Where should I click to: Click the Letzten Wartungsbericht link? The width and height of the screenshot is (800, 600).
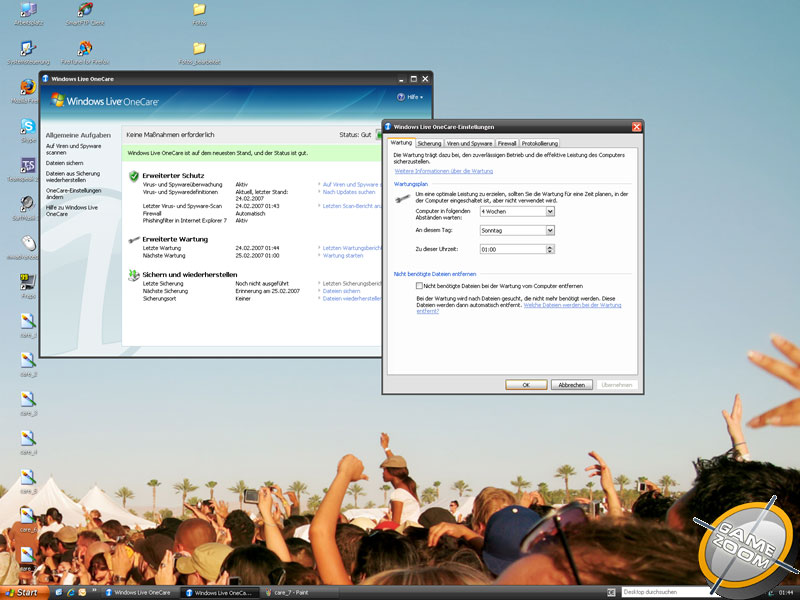click(352, 248)
